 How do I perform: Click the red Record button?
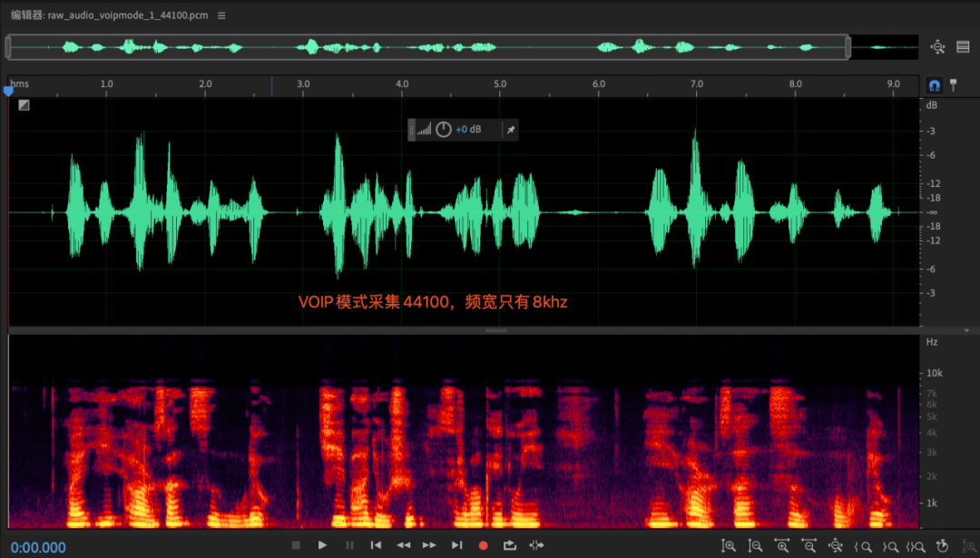pos(483,545)
